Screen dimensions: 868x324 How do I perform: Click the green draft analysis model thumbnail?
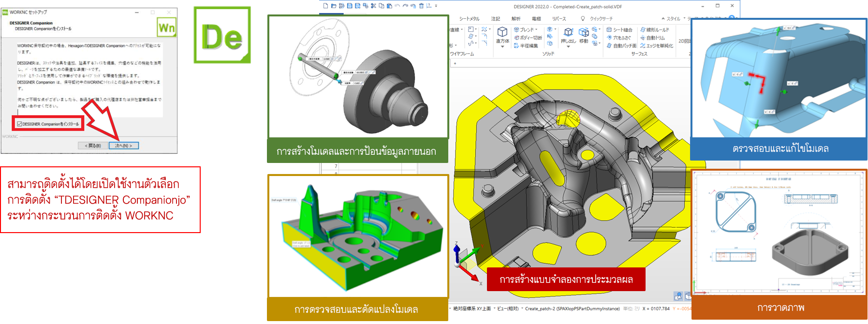(x=358, y=236)
